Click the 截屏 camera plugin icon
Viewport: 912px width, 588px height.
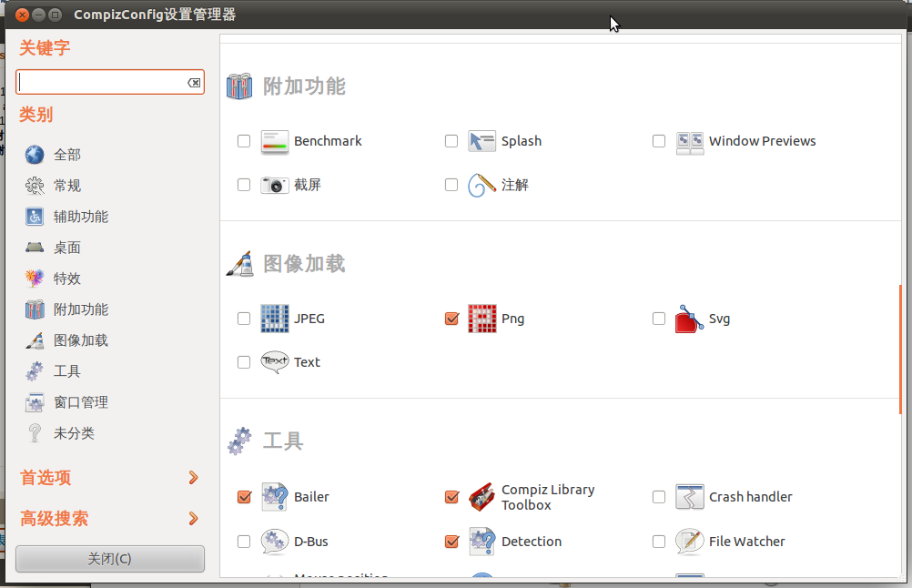(x=275, y=185)
